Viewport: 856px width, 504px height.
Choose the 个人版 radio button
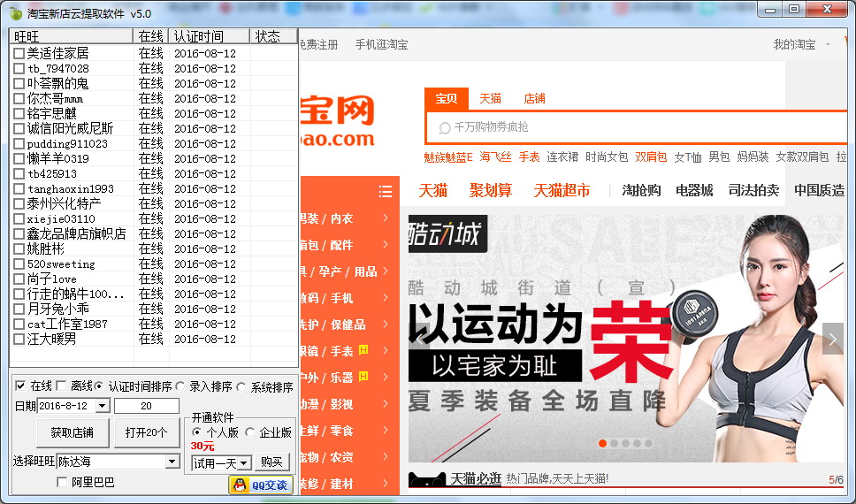(x=197, y=432)
